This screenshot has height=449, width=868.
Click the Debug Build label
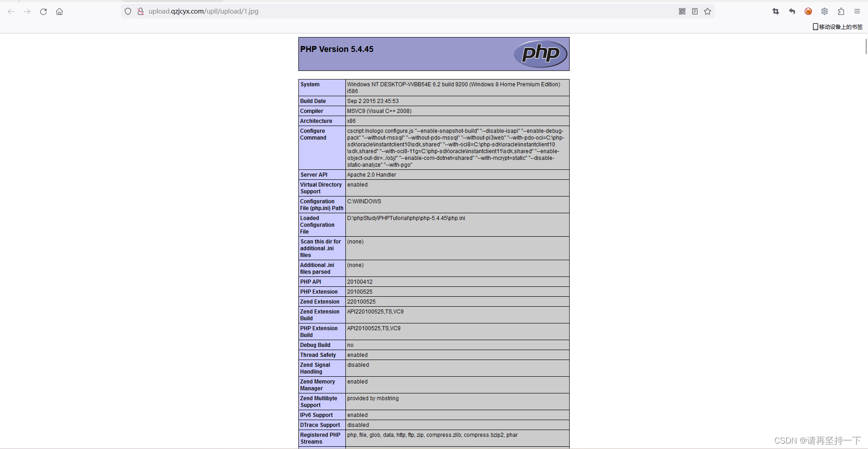tap(315, 345)
